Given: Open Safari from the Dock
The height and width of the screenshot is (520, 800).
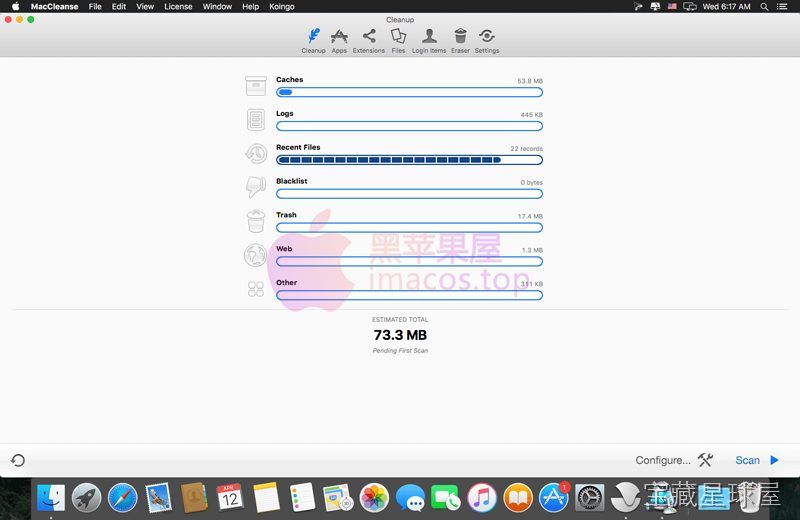Looking at the screenshot, I should coord(122,497).
